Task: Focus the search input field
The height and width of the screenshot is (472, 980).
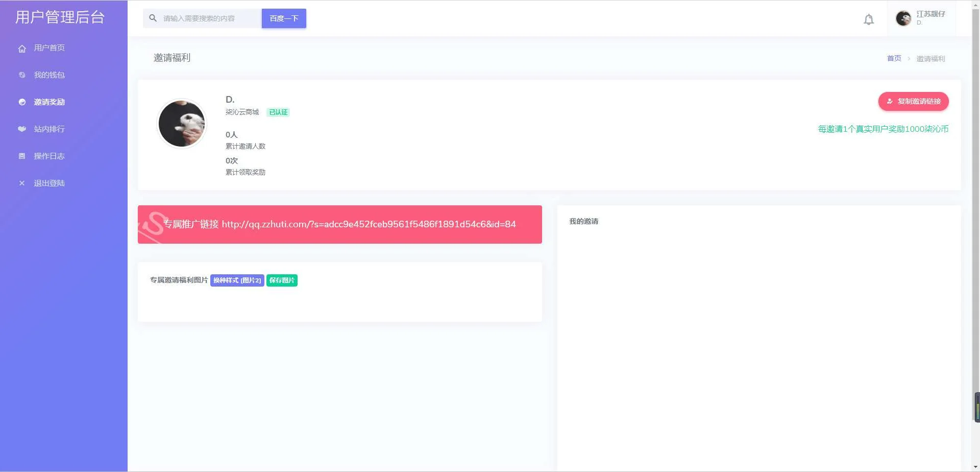Action: 209,18
